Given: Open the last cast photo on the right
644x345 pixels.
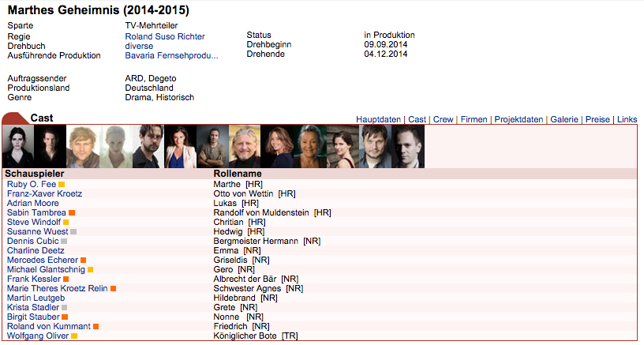Looking at the screenshot, I should 408,146.
